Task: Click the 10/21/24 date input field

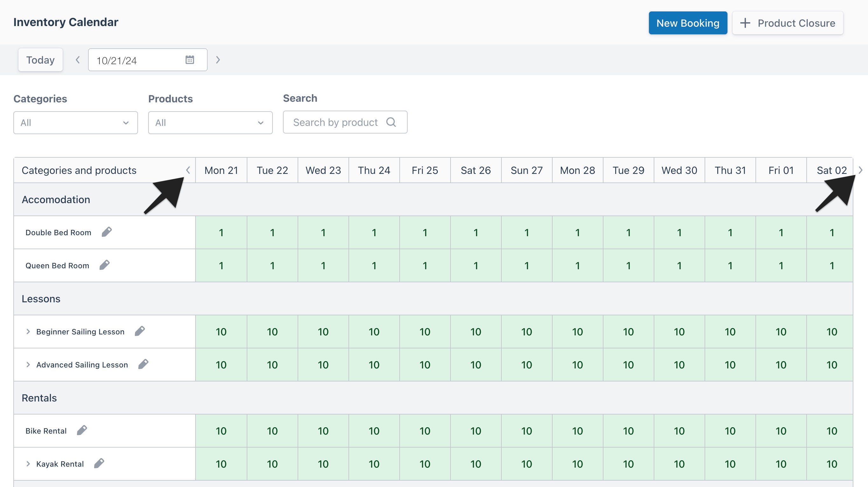Action: [x=148, y=60]
